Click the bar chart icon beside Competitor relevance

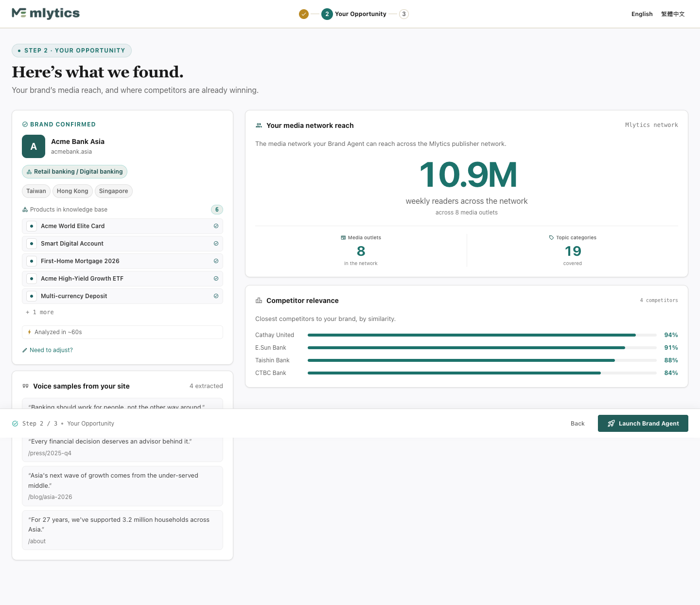tap(259, 301)
